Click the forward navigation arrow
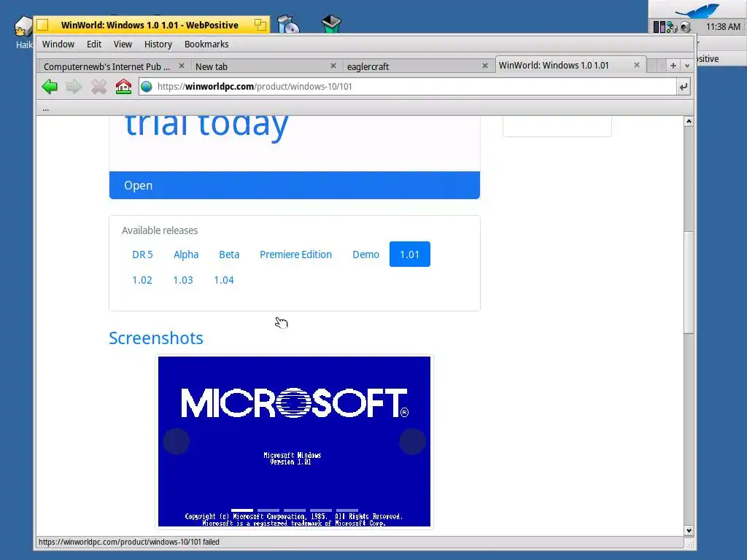The height and width of the screenshot is (560, 747). pos(74,87)
